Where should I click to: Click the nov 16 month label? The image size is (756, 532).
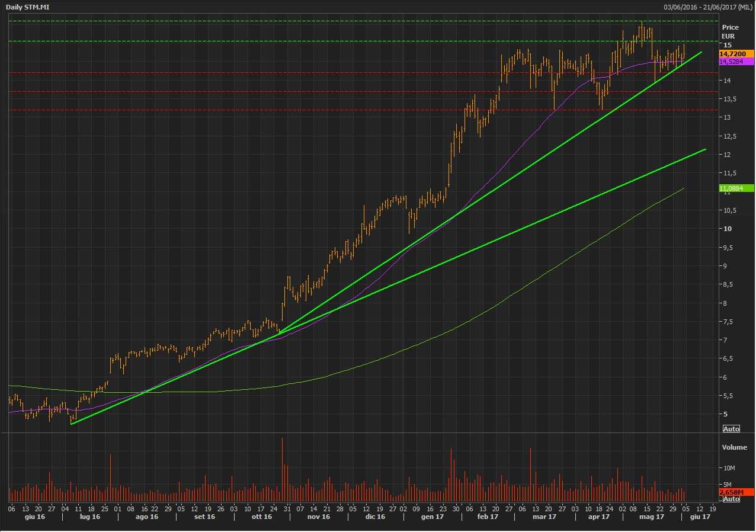point(318,517)
